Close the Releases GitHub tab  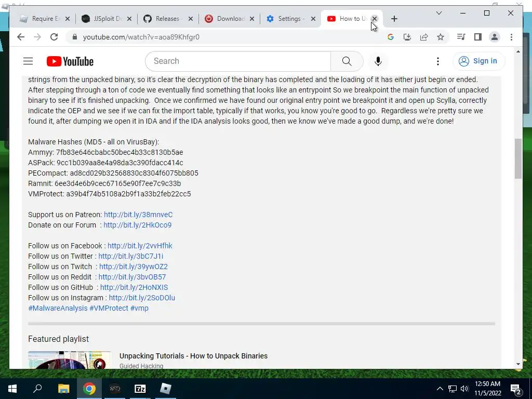coord(190,19)
